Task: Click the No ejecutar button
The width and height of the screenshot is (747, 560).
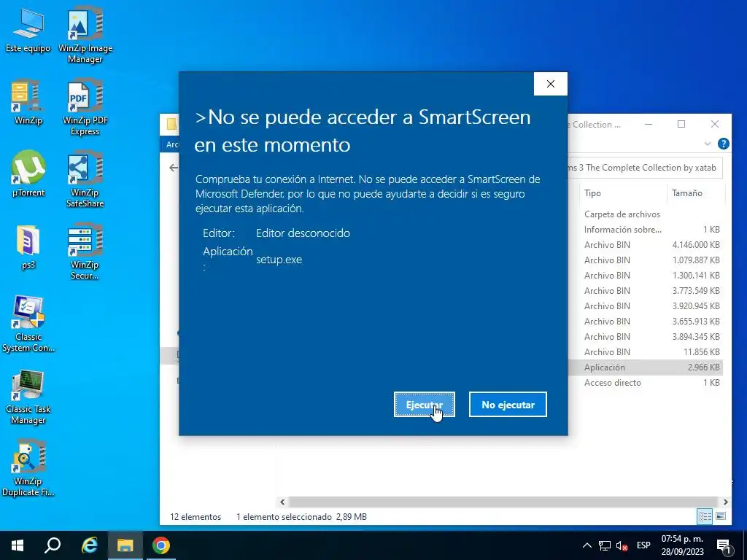Action: pos(508,405)
